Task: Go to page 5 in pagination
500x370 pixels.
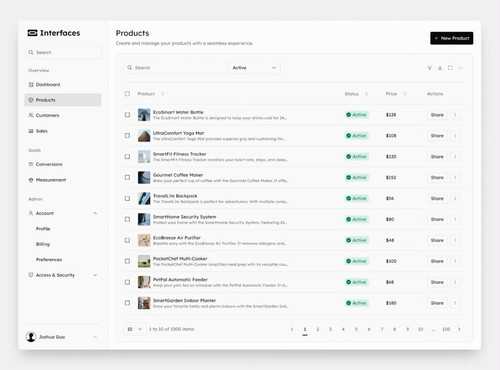Action: click(x=356, y=329)
